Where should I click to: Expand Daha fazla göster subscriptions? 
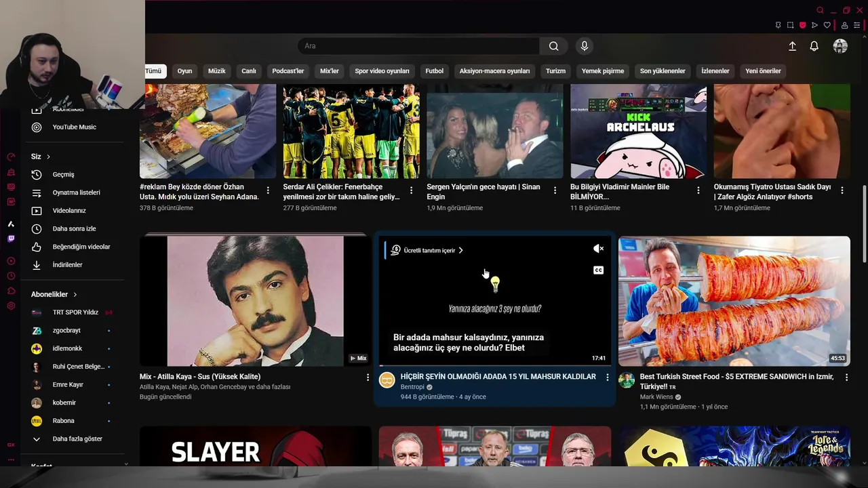tap(75, 439)
